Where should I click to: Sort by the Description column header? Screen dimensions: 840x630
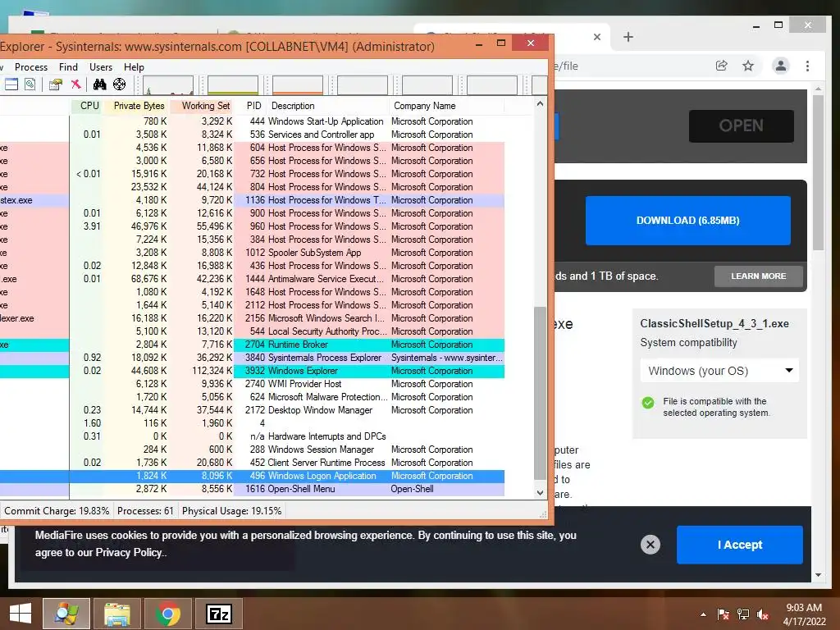click(328, 106)
